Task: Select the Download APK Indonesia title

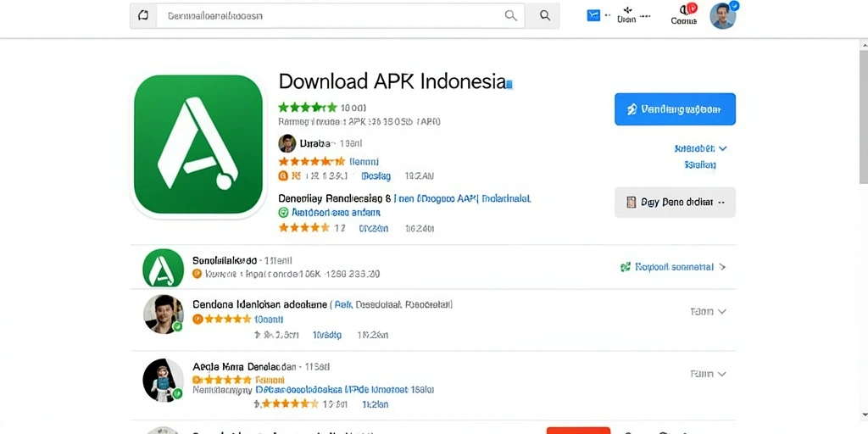Action: tap(392, 81)
